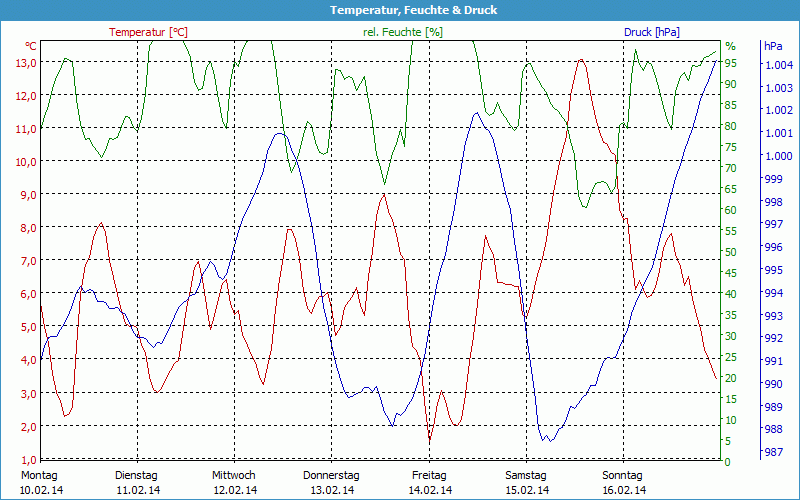The image size is (800, 500).
Task: Click the '13,0' temperature axis value
Action: (26, 62)
